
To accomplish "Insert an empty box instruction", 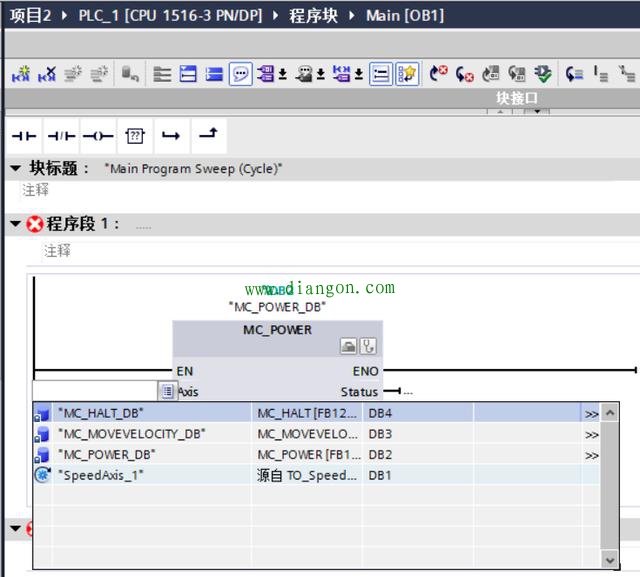I will coord(134,136).
